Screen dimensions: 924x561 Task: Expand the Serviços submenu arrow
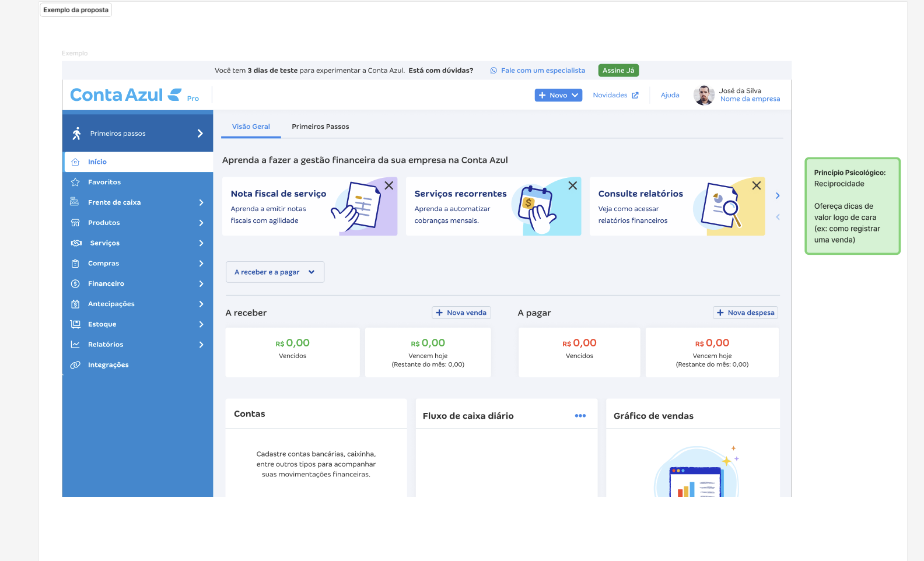(201, 243)
